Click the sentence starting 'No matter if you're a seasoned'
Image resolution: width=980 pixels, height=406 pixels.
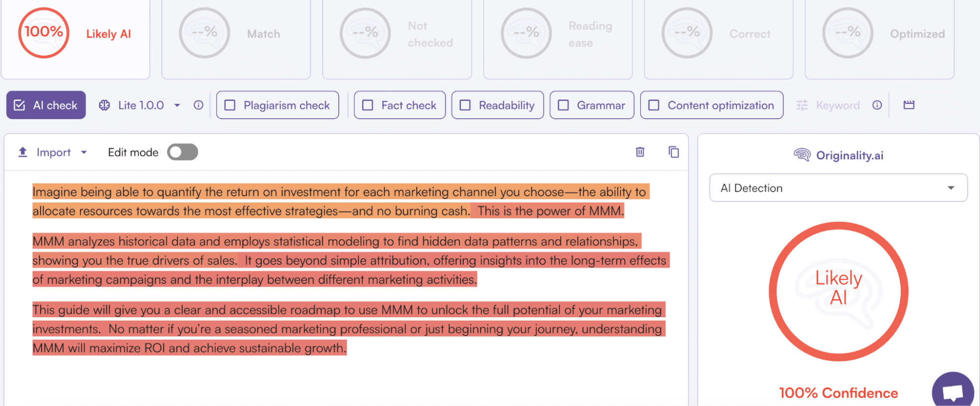click(349, 338)
